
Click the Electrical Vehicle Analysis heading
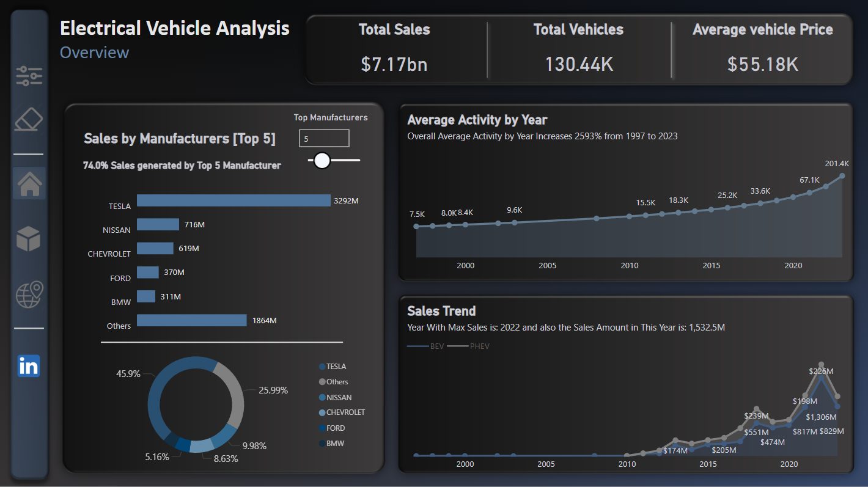(x=175, y=28)
